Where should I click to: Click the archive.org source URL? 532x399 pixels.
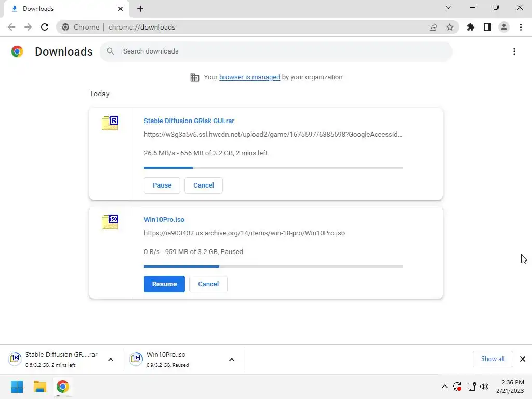(x=244, y=233)
